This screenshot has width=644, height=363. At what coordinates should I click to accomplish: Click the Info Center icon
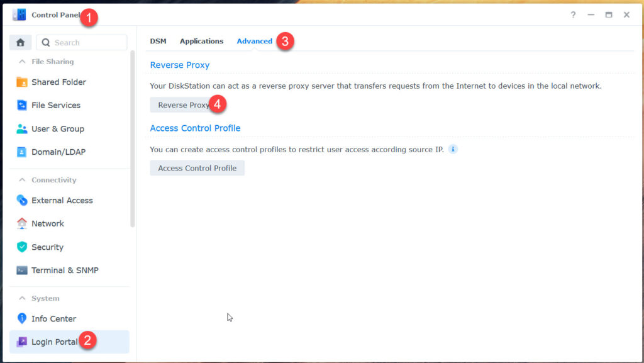pyautogui.click(x=22, y=319)
